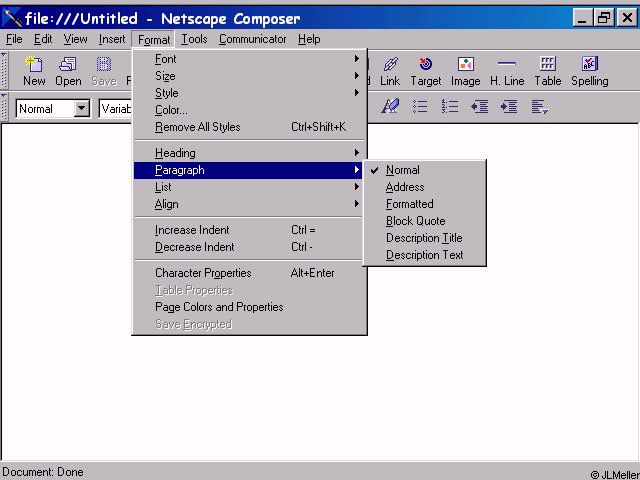Expand the Align submenu
The width and height of the screenshot is (640, 480).
tap(248, 204)
